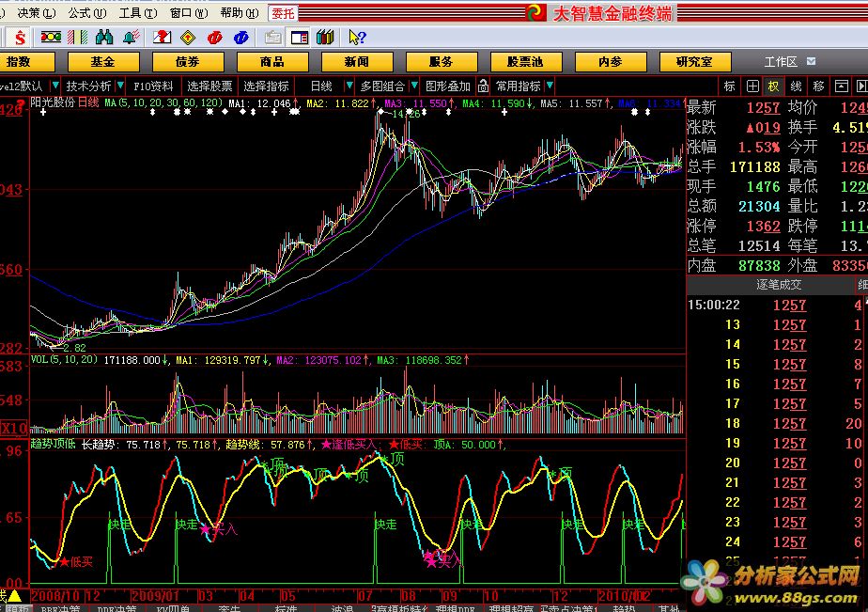Image resolution: width=868 pixels, height=612 pixels.
Task: Click the padlock icon next to 图形叠加
Action: coord(483,86)
